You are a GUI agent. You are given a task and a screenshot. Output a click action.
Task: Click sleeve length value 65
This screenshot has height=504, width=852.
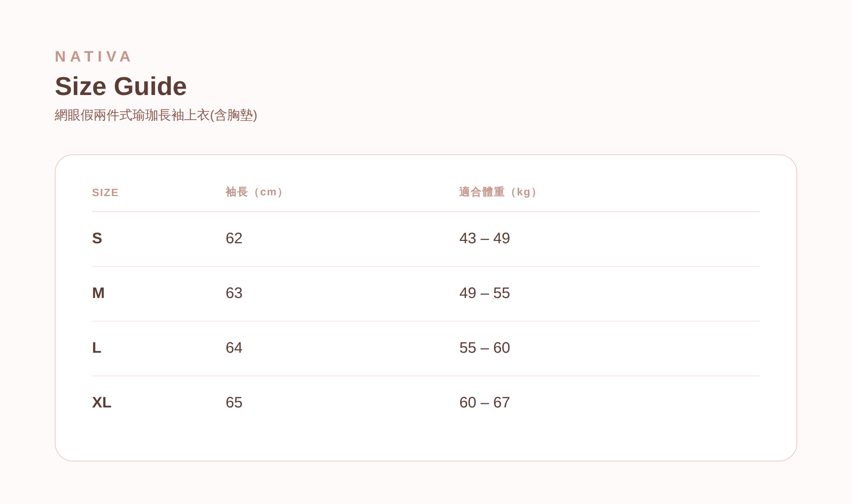pos(234,403)
